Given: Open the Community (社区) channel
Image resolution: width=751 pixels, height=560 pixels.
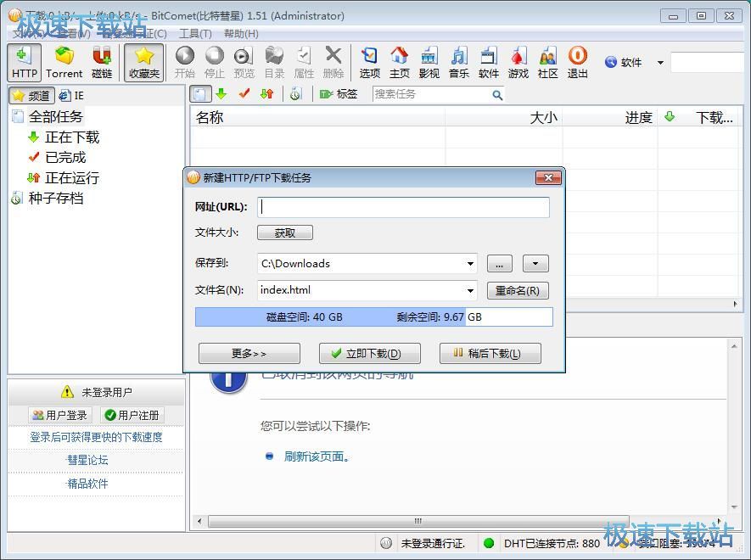Looking at the screenshot, I should (547, 62).
